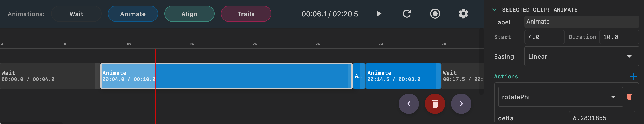Open the rotatePhi action dropdown
The height and width of the screenshot is (124, 644).
pyautogui.click(x=560, y=97)
